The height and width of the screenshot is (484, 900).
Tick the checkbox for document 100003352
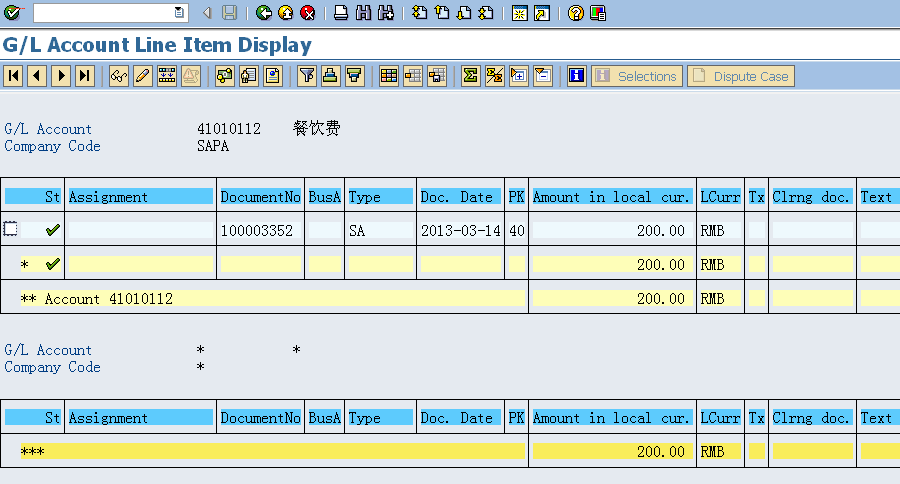10,229
